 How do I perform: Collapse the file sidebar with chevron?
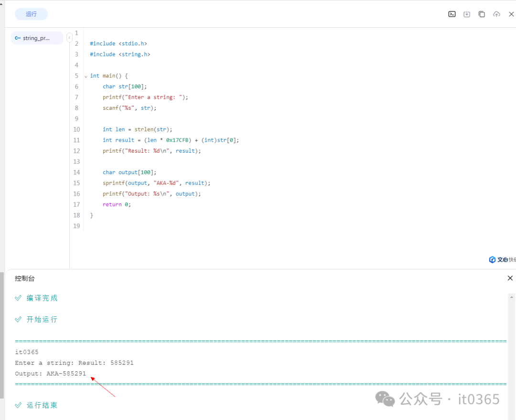pyautogui.click(x=69, y=37)
